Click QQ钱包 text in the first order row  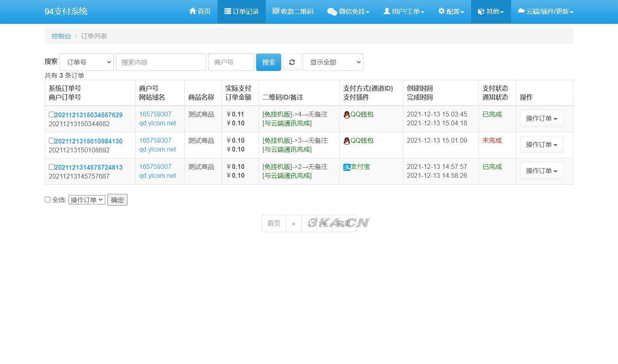tap(362, 114)
